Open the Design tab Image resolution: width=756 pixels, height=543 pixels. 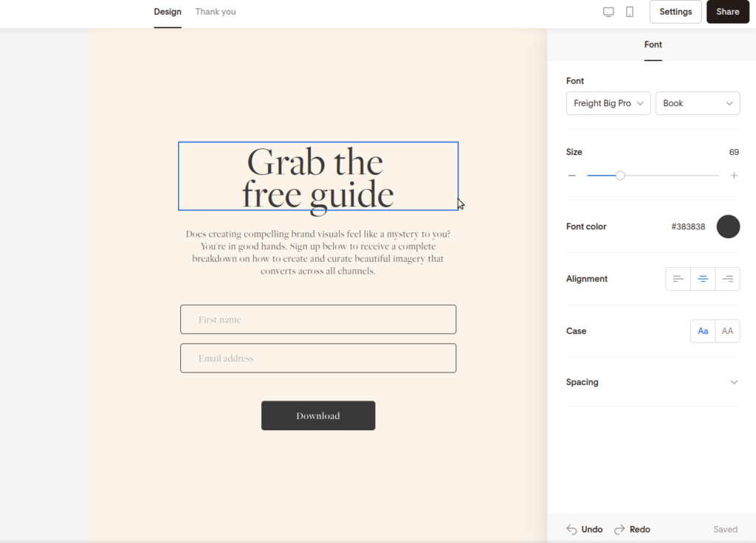(168, 12)
